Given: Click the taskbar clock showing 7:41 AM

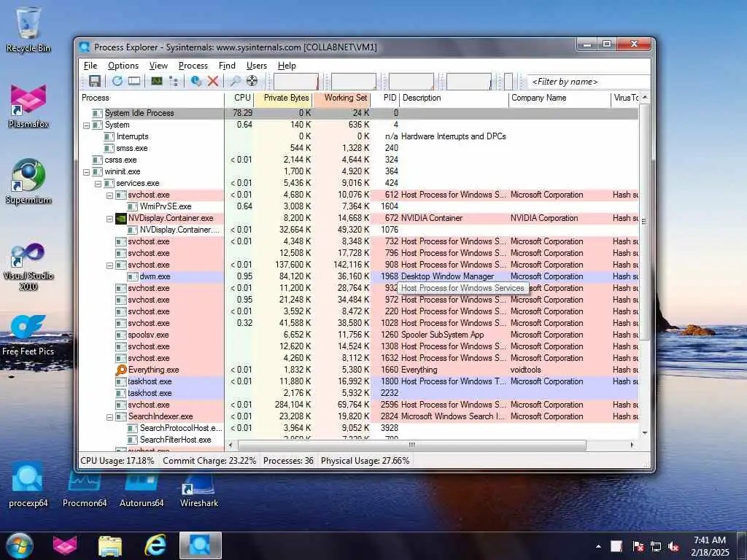Looking at the screenshot, I should [709, 545].
